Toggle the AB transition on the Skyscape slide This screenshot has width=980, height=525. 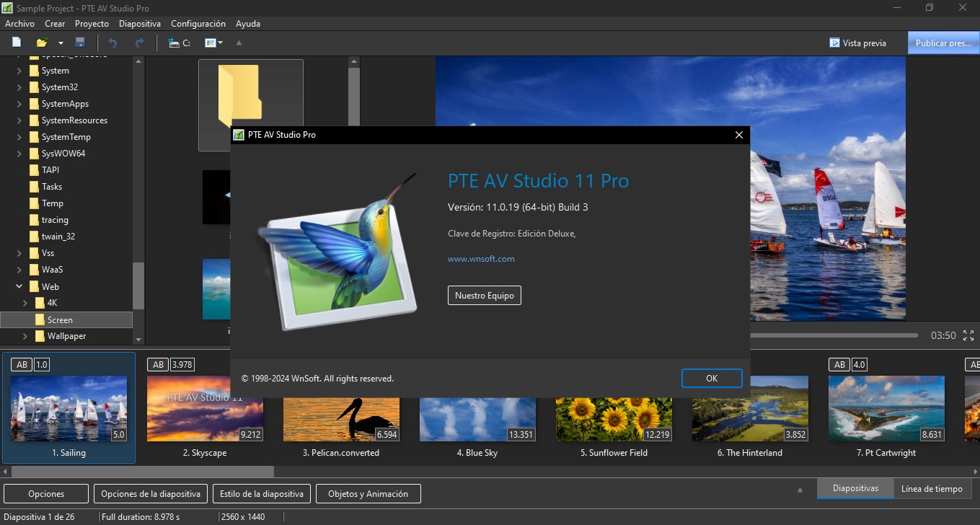[158, 364]
